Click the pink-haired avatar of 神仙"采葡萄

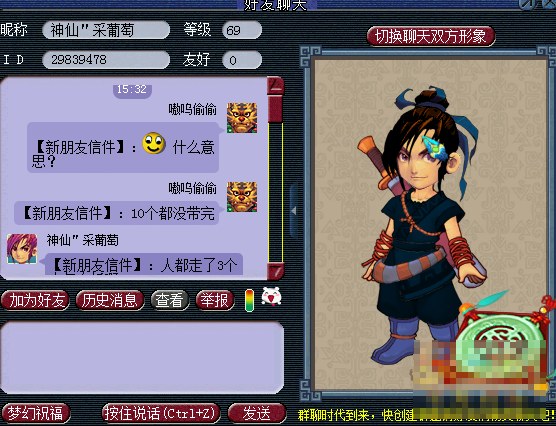click(x=22, y=249)
